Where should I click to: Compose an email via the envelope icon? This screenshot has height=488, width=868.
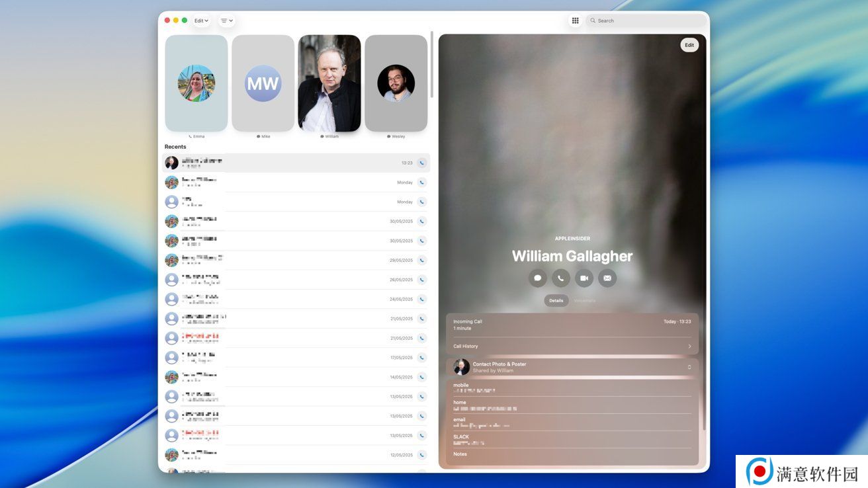coord(607,278)
